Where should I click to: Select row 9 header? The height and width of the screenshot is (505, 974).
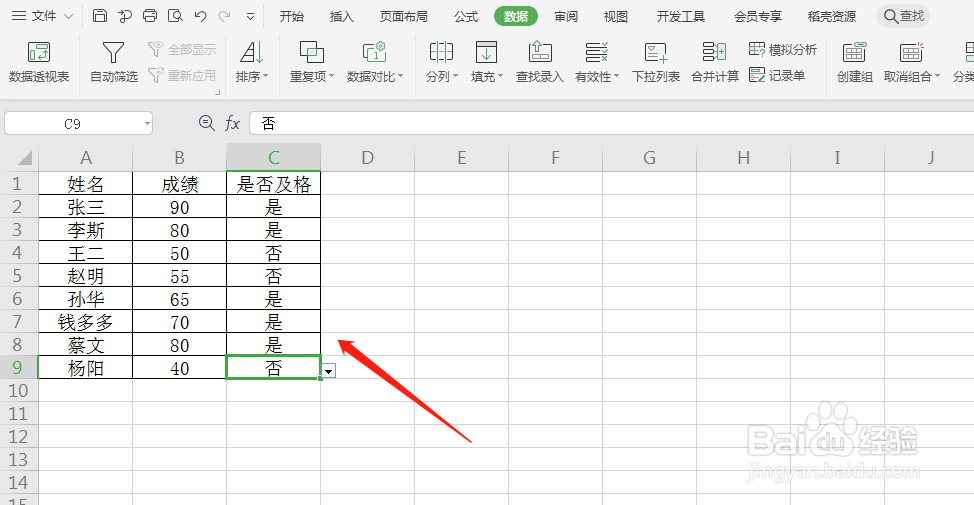tap(19, 368)
